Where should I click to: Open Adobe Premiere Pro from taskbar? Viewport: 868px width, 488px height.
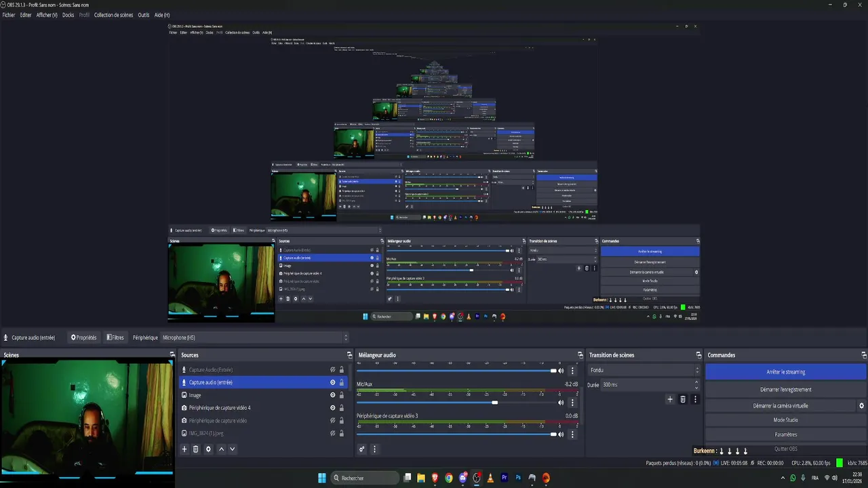click(x=505, y=478)
